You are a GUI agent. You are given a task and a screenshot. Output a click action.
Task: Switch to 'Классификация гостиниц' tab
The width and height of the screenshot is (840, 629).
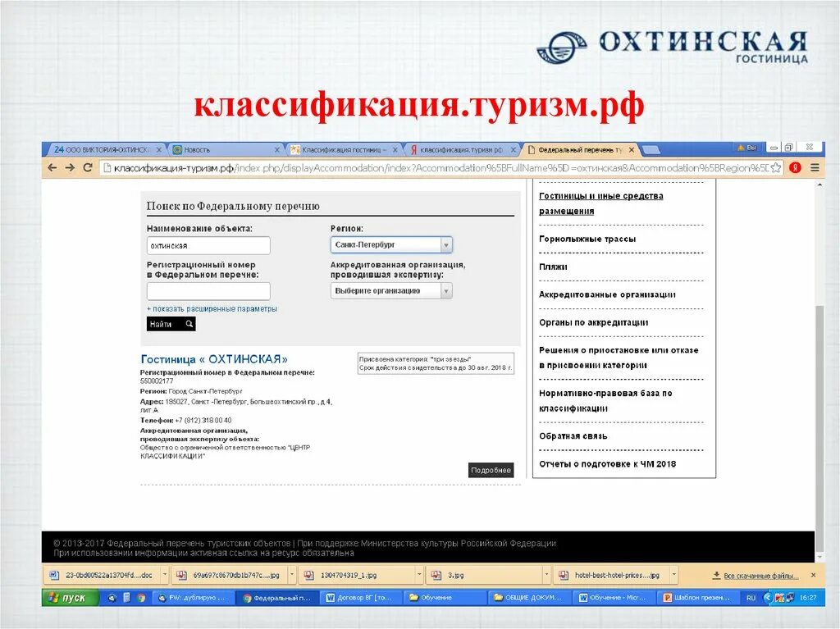pos(343,150)
